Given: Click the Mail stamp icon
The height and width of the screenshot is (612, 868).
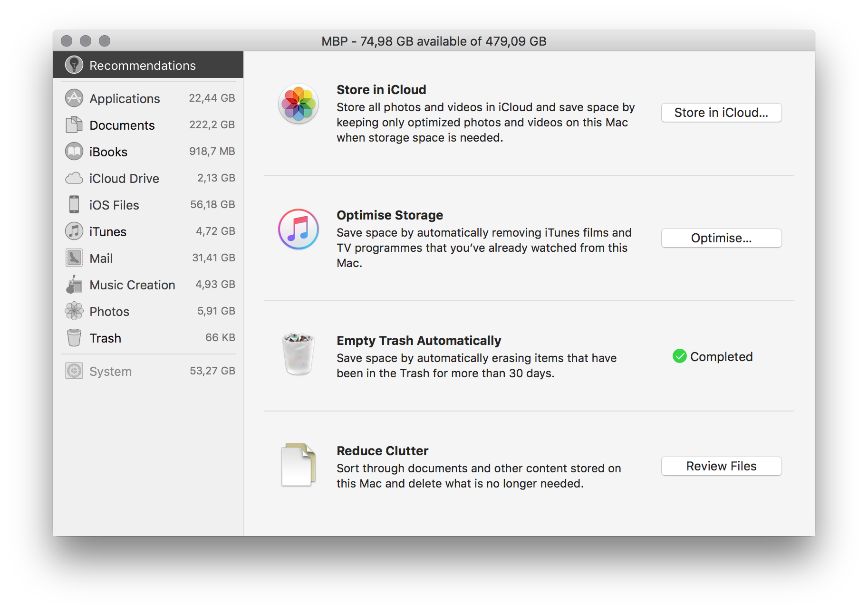Looking at the screenshot, I should [74, 258].
